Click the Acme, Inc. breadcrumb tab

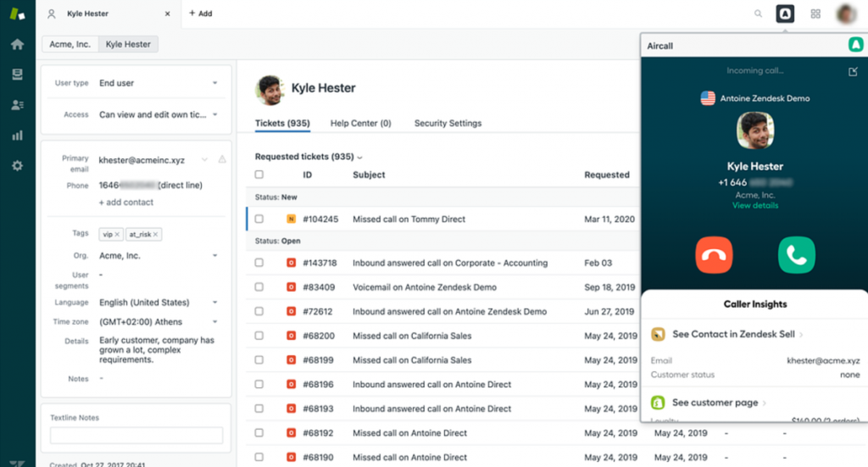(70, 44)
